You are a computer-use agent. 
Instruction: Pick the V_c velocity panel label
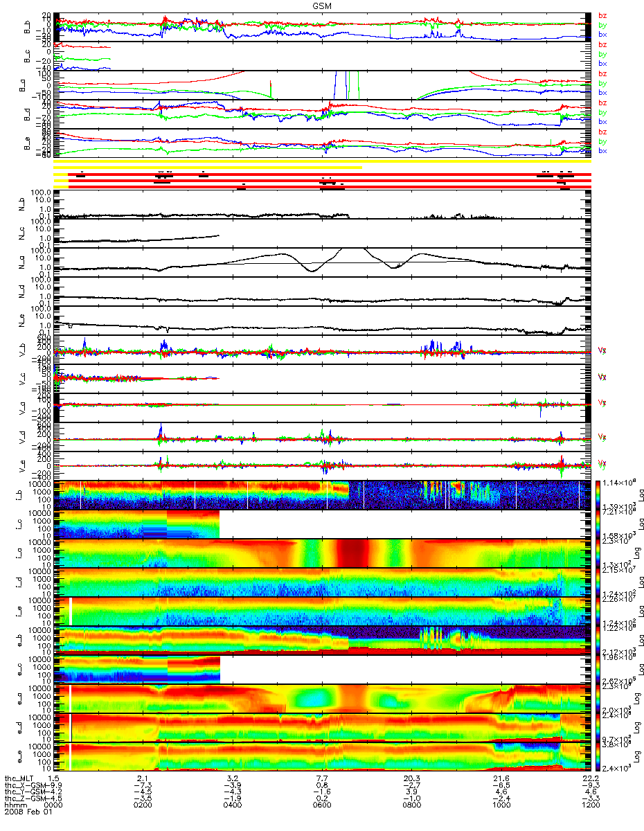pyautogui.click(x=24, y=378)
